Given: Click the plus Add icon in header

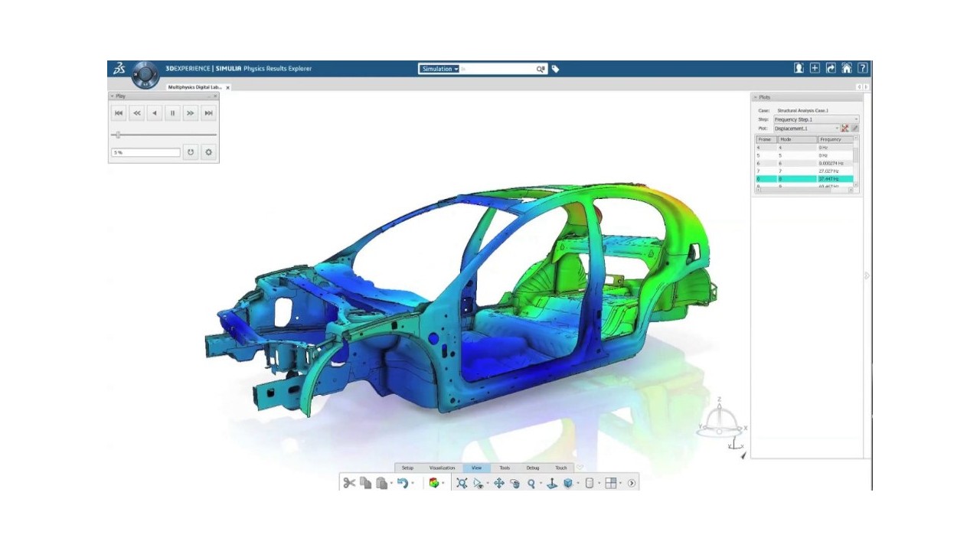Looking at the screenshot, I should click(815, 68).
